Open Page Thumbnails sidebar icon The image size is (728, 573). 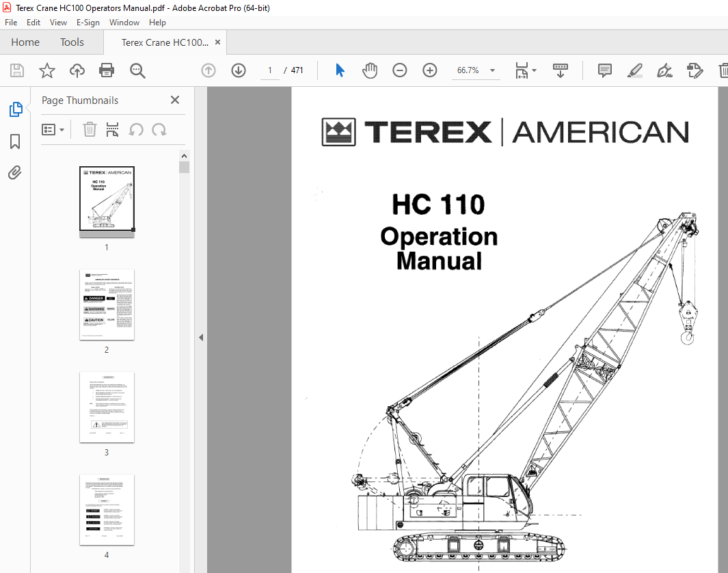[x=15, y=109]
